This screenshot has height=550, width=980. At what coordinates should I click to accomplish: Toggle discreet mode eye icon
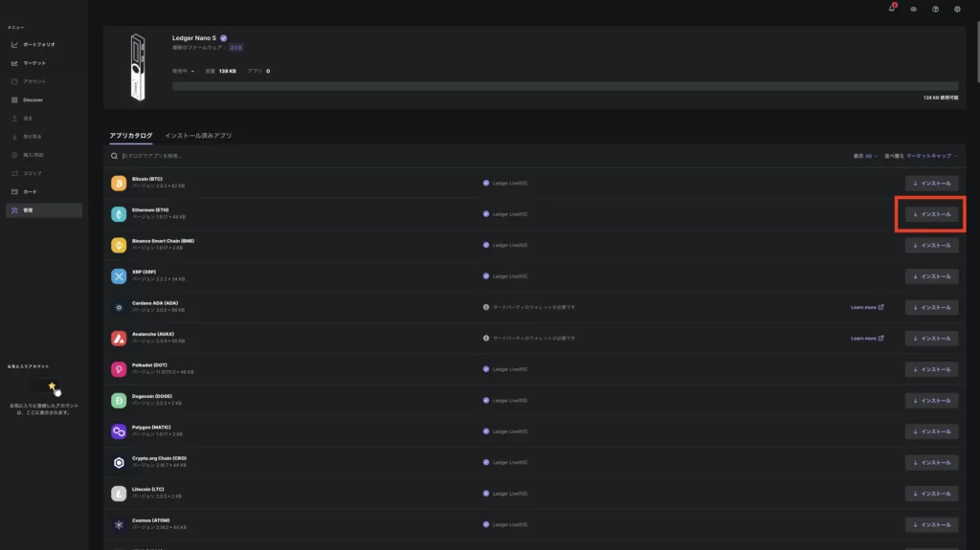point(914,10)
